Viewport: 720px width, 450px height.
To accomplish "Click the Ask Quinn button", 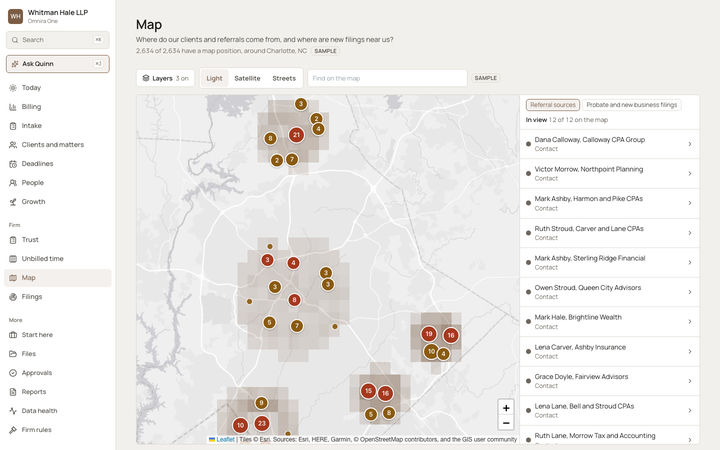I will (x=58, y=64).
